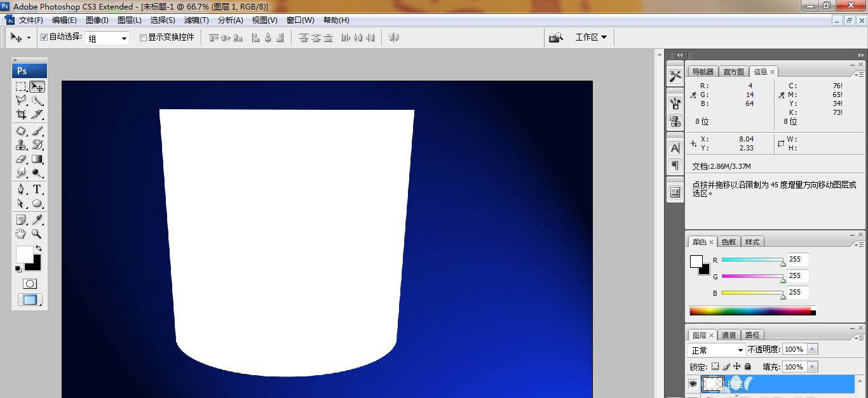Select the Gradient tool
Image resolution: width=868 pixels, height=398 pixels.
37,159
